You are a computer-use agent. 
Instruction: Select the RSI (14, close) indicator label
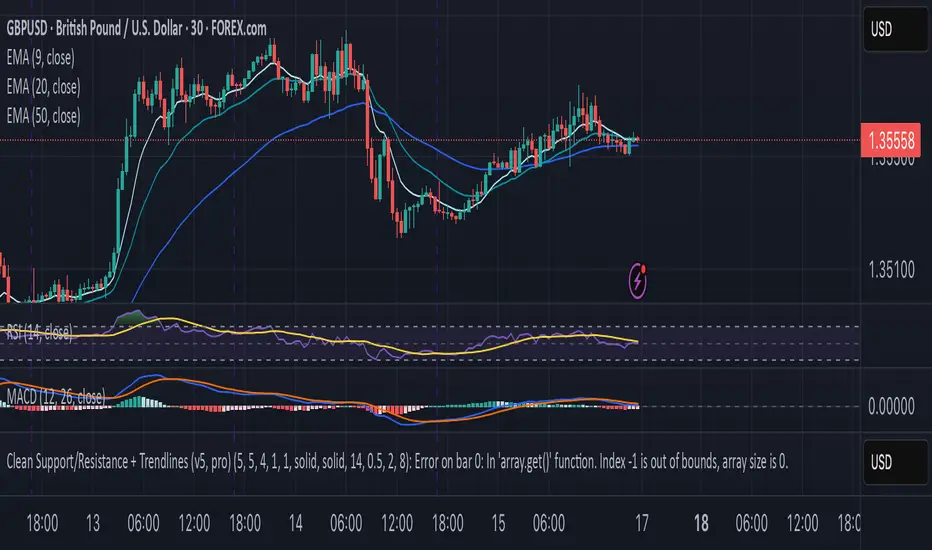39,333
